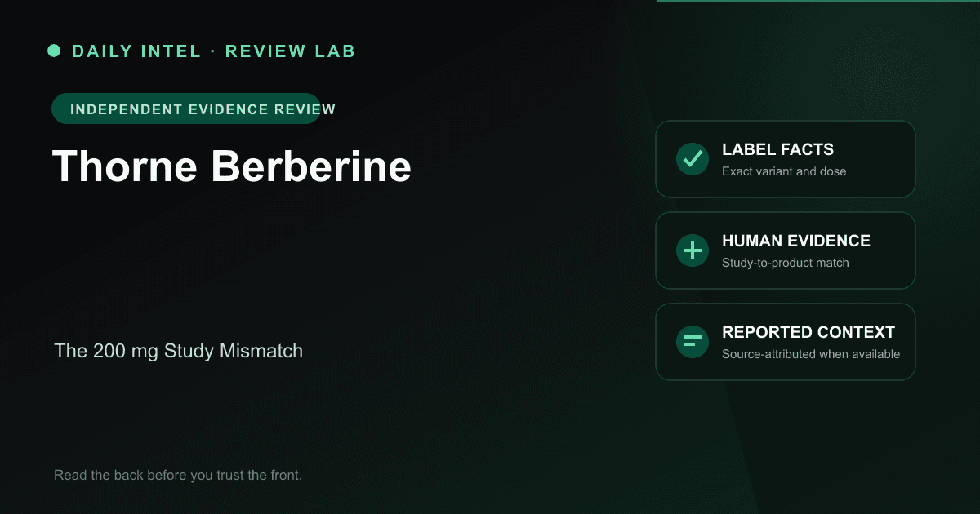Click 'Read the back before you trust the front.'
980x514 pixels.
pyautogui.click(x=178, y=475)
